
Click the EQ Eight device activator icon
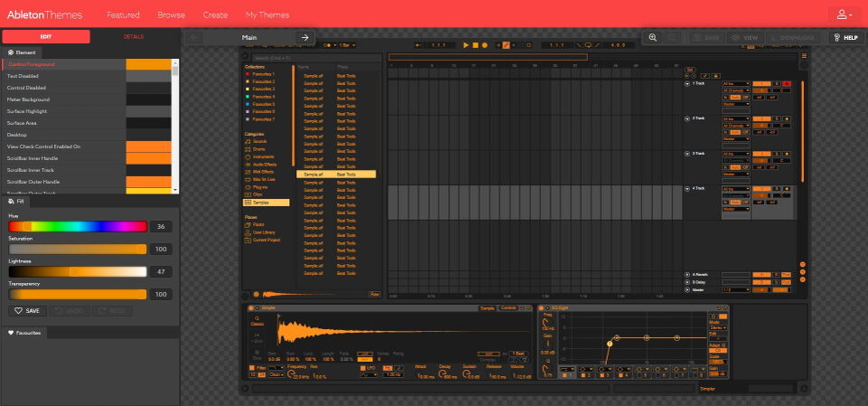[x=541, y=308]
